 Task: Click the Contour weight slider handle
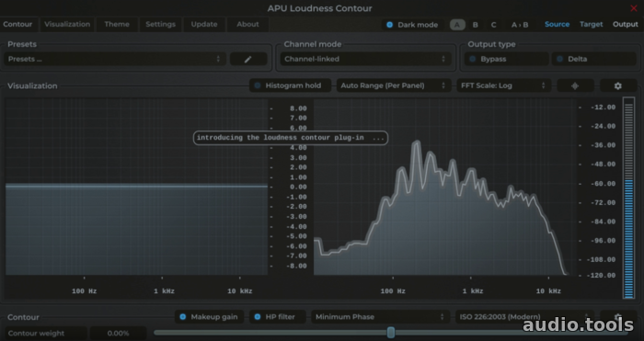[x=391, y=333]
